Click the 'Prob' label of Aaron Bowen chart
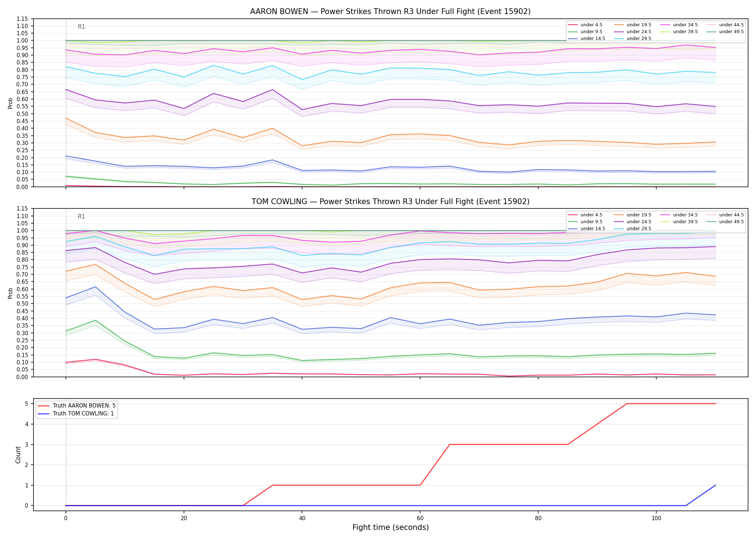This screenshot has width=756, height=540. coord(10,103)
